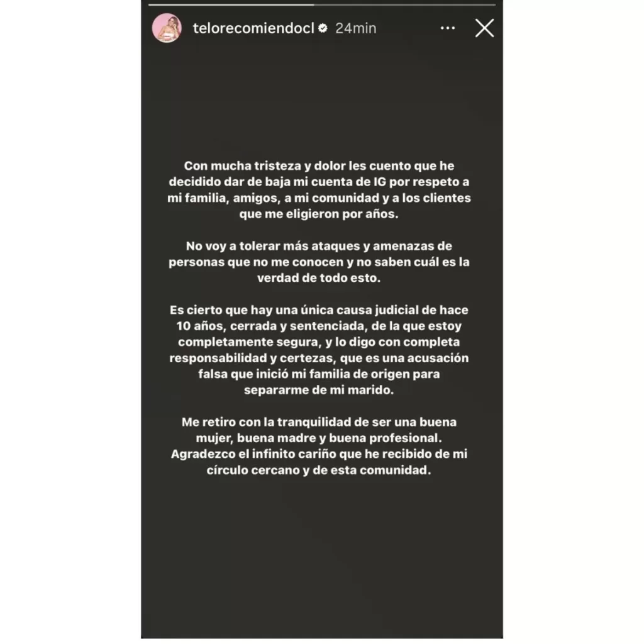Screen dimensions: 644x644
Task: Click the empty dark area below the story text
Action: [322, 558]
